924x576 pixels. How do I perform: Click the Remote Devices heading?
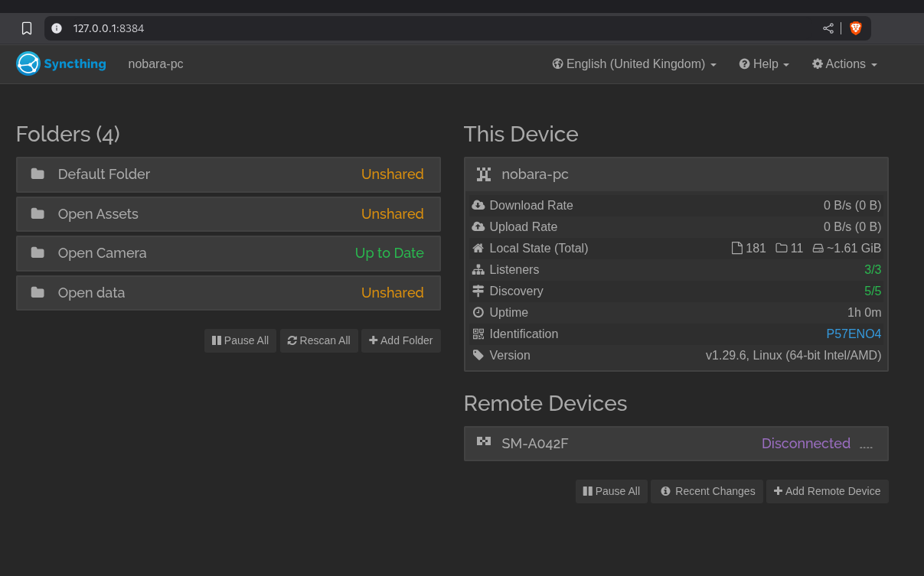pyautogui.click(x=546, y=403)
